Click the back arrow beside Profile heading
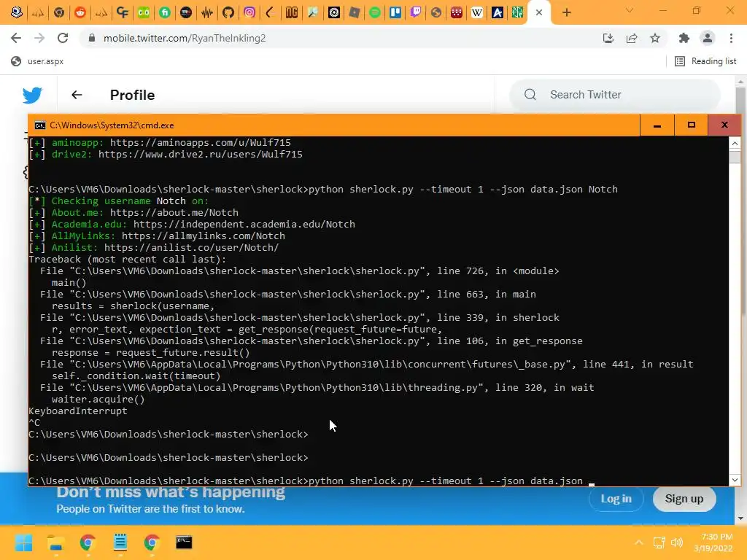 [77, 95]
